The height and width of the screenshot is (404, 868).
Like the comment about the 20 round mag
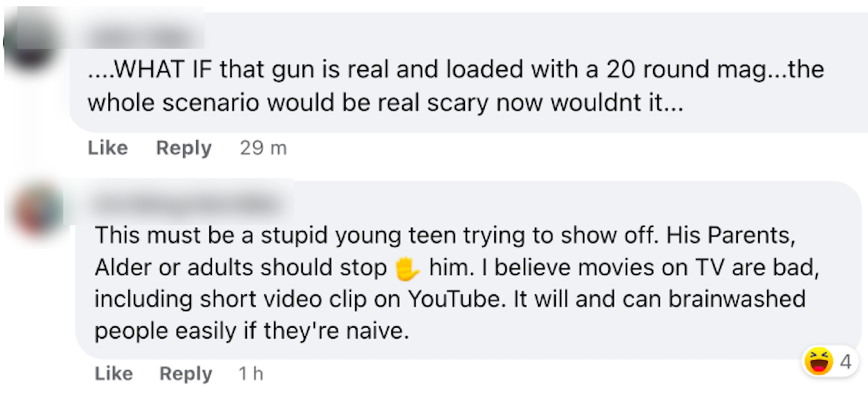(x=108, y=148)
